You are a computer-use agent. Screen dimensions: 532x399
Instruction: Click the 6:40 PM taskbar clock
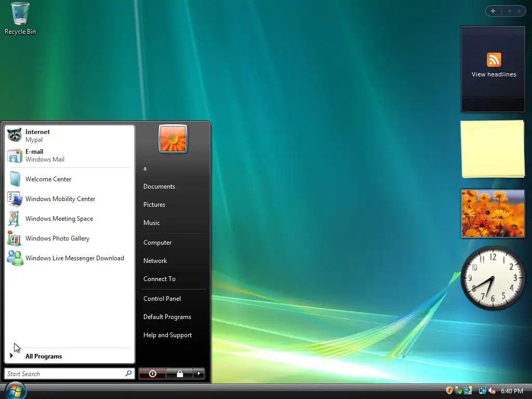click(x=512, y=391)
